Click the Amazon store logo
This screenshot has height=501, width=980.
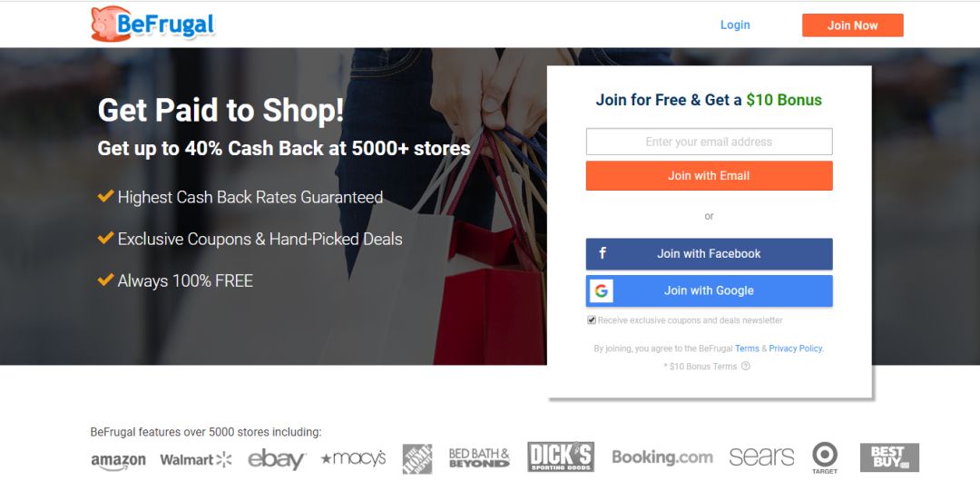point(118,461)
